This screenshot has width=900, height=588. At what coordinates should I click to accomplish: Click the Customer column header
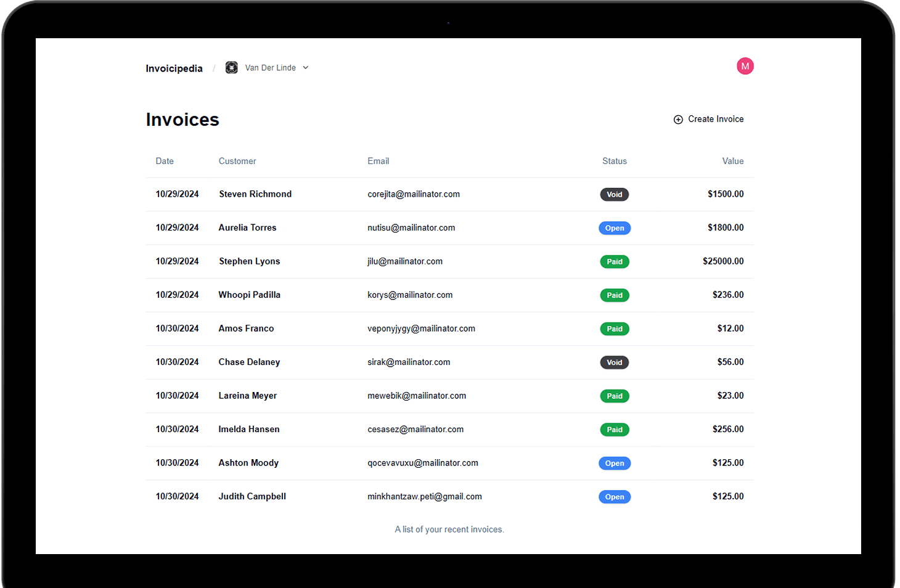[x=237, y=161]
